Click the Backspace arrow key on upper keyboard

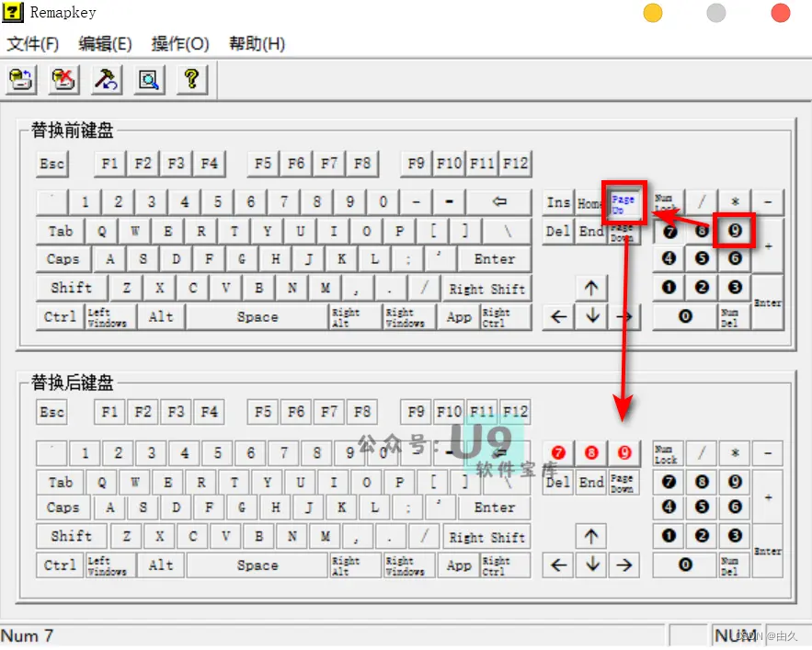(x=498, y=201)
